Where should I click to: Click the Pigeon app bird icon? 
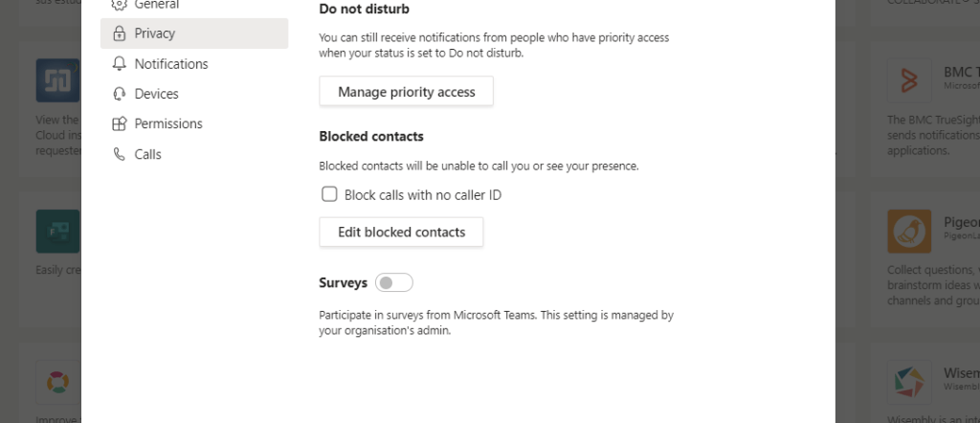[x=909, y=231]
